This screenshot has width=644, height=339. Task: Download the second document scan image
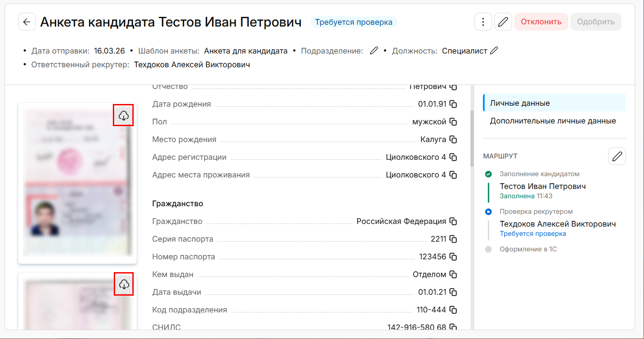point(123,284)
